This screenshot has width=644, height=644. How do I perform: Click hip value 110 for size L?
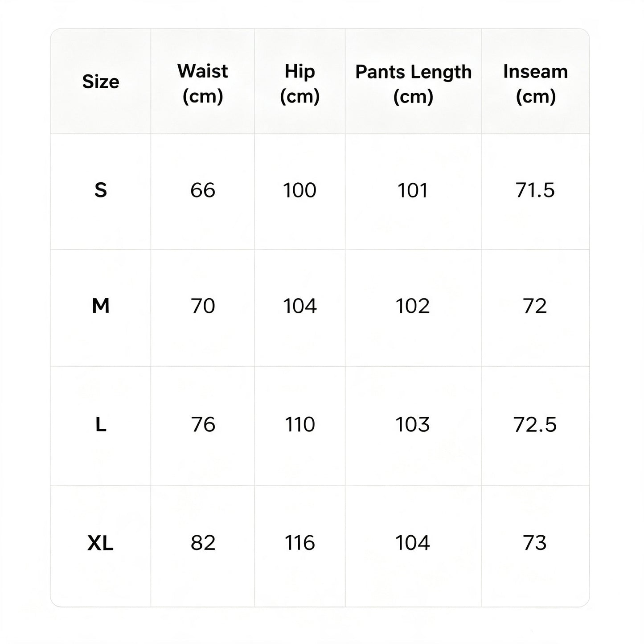point(300,424)
